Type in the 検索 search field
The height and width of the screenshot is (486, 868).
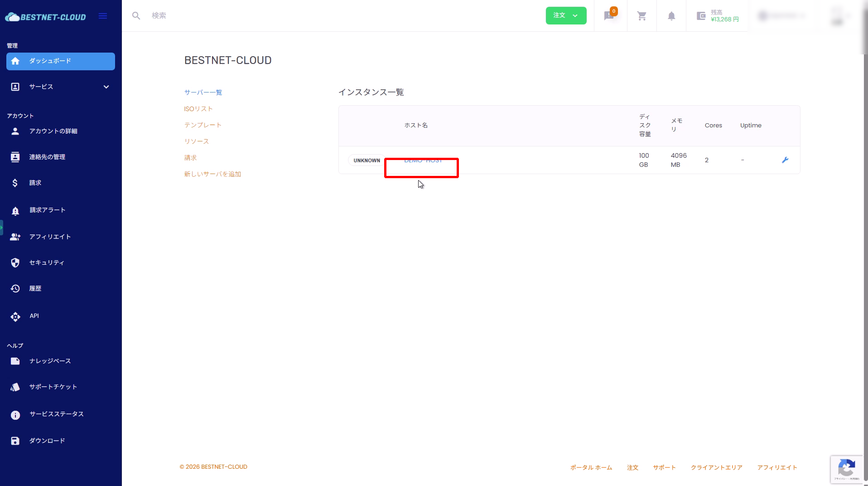(x=317, y=16)
